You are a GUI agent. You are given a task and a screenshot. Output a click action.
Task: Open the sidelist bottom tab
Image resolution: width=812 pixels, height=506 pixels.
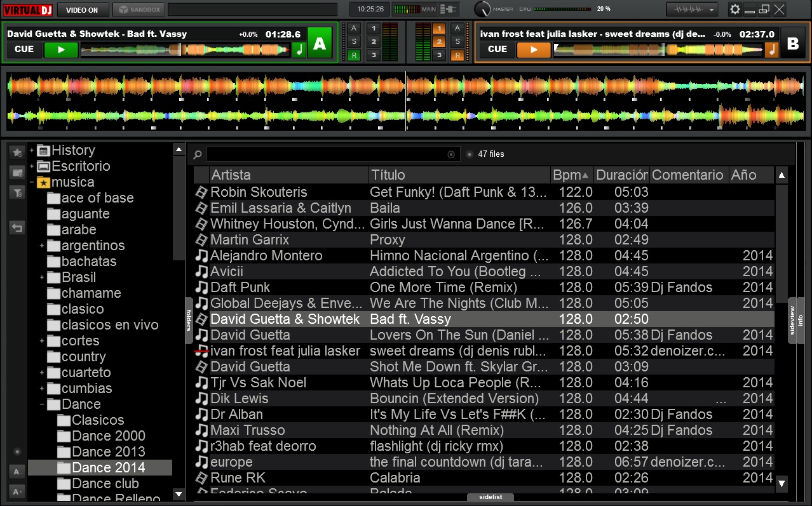[x=491, y=497]
